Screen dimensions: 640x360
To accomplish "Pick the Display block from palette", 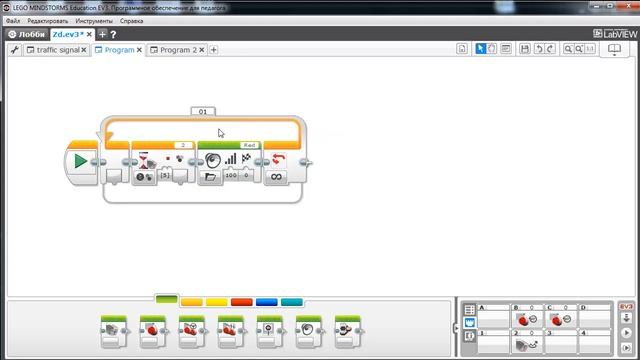I will (x=269, y=331).
